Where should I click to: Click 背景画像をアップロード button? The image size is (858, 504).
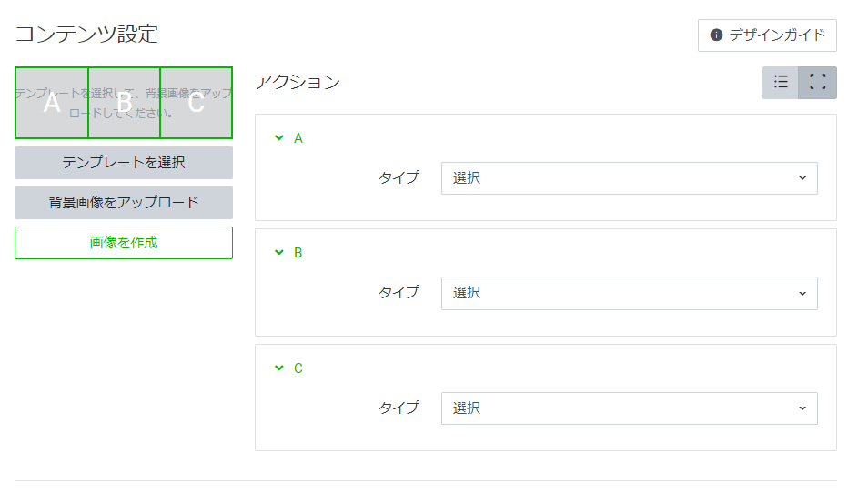click(x=124, y=203)
